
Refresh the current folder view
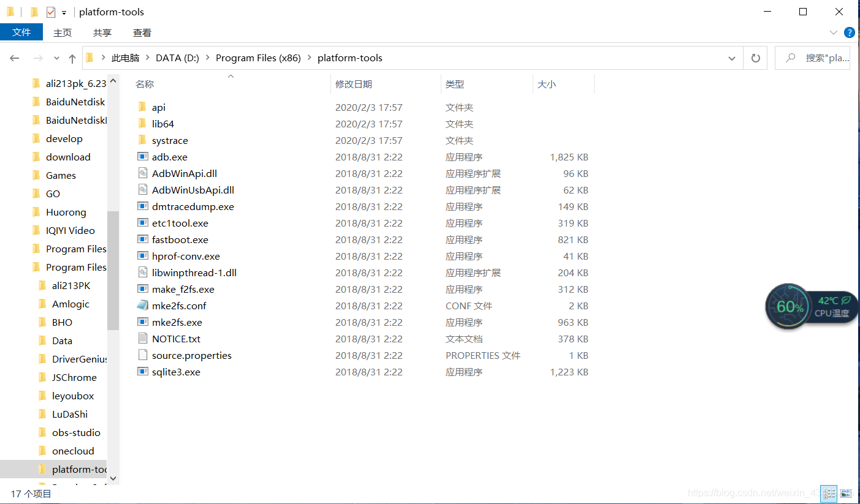pyautogui.click(x=756, y=58)
